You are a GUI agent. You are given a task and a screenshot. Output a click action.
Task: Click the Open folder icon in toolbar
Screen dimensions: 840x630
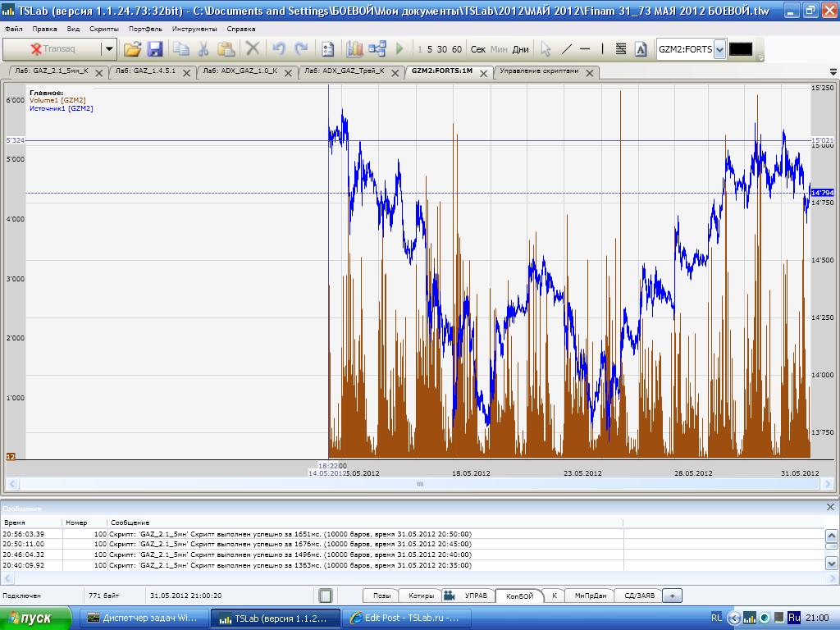[132, 49]
